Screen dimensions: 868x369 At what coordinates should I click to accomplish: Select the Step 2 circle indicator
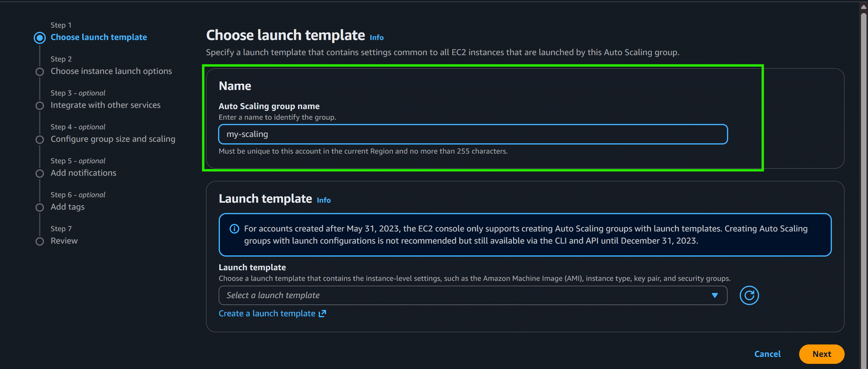point(40,72)
